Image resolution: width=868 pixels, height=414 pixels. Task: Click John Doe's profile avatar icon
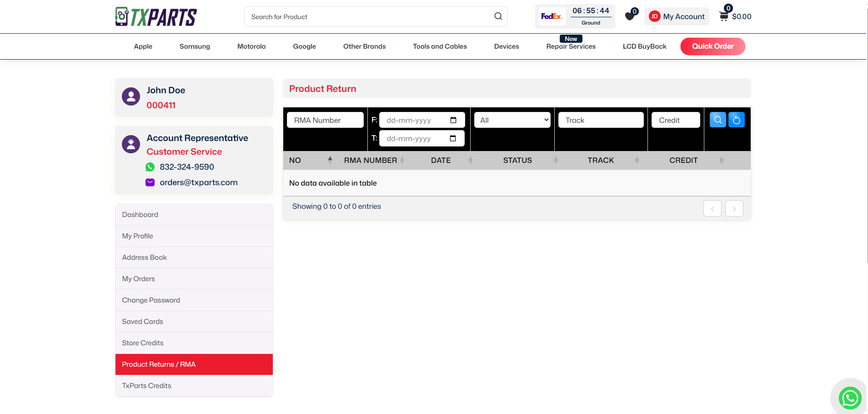tap(131, 96)
